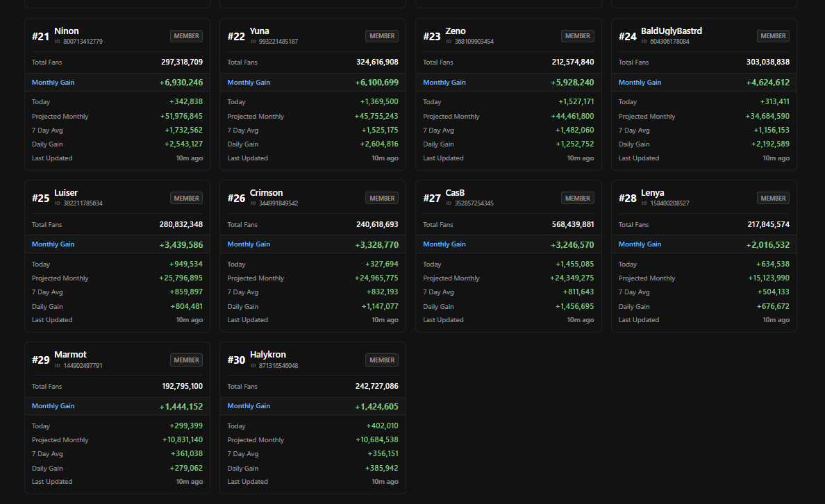Click Zeno's monthly gain +5,928,240
This screenshot has width=825, height=504.
[572, 83]
